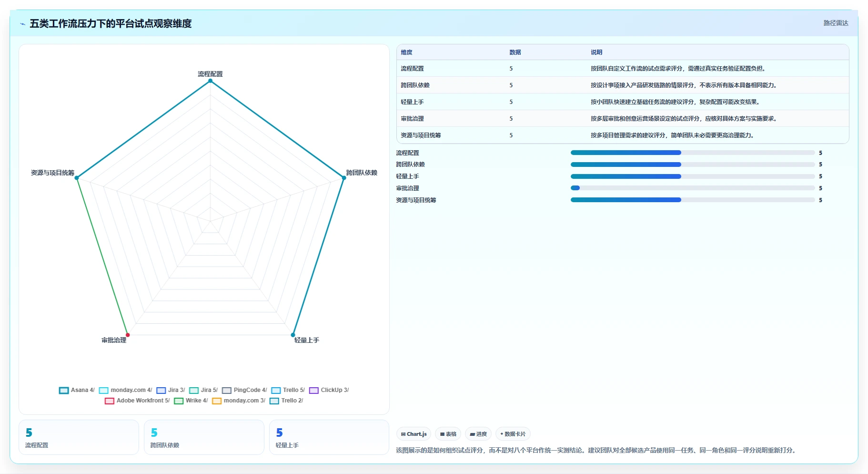Click the 流程配置 axis label on the radar
The image size is (868, 474).
click(210, 74)
